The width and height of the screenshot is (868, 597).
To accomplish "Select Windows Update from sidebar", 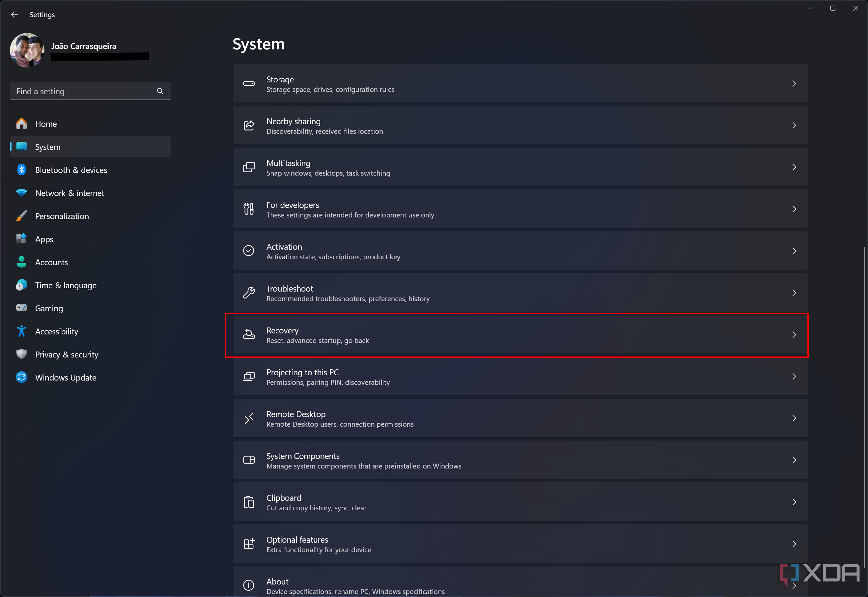I will pyautogui.click(x=65, y=377).
